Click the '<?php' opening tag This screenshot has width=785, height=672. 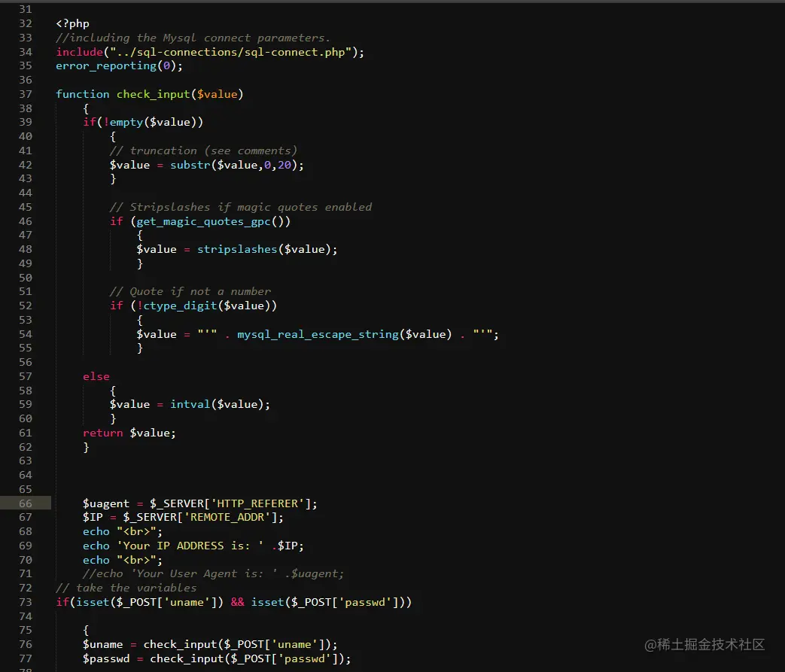point(72,23)
